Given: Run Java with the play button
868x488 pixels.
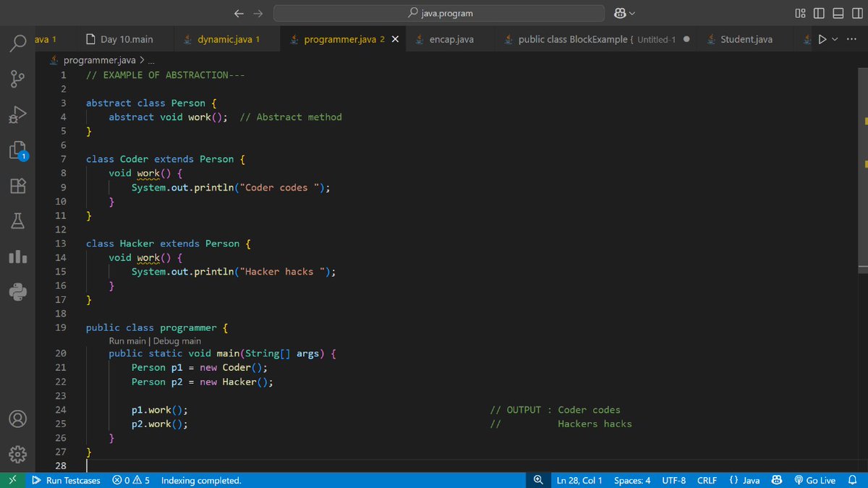Looking at the screenshot, I should coord(822,39).
